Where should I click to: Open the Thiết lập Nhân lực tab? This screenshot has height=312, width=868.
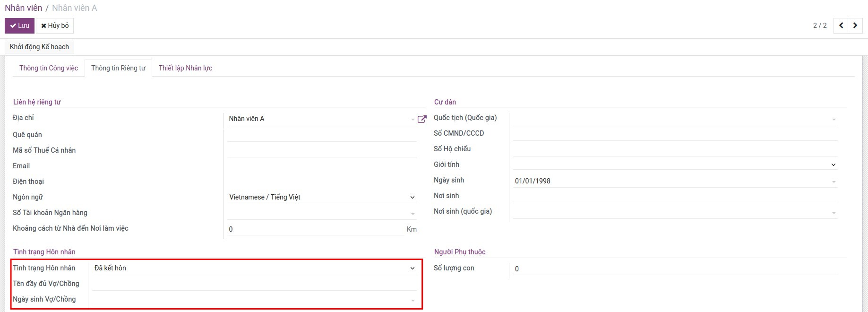tap(185, 68)
